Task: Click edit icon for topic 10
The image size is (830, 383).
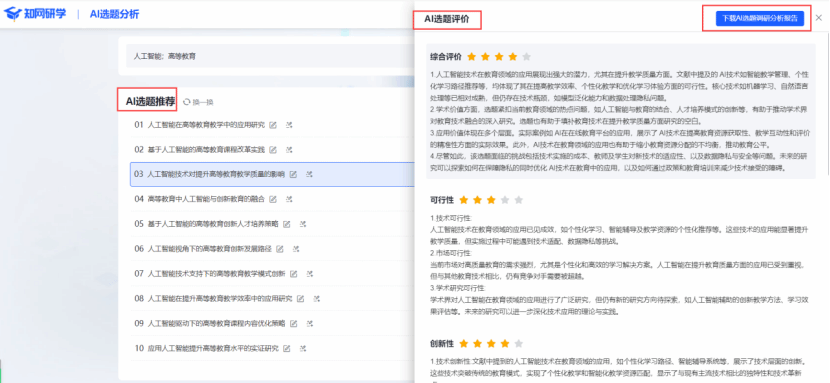Action: [287, 349]
